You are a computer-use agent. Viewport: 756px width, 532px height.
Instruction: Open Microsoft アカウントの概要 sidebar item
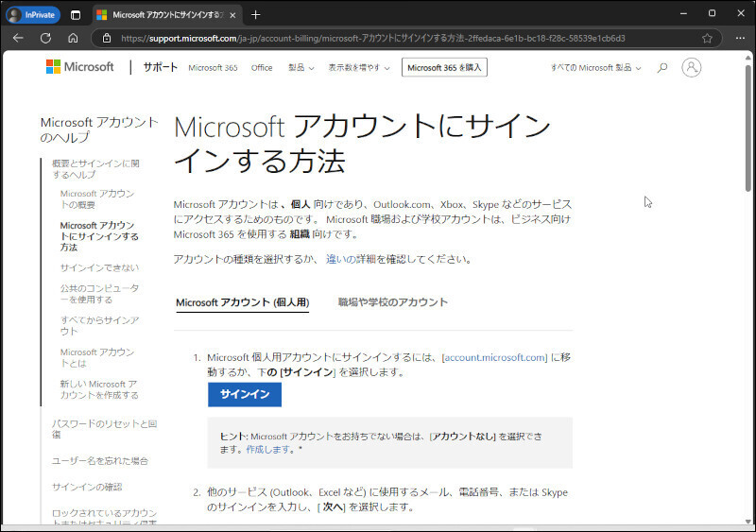click(x=97, y=199)
